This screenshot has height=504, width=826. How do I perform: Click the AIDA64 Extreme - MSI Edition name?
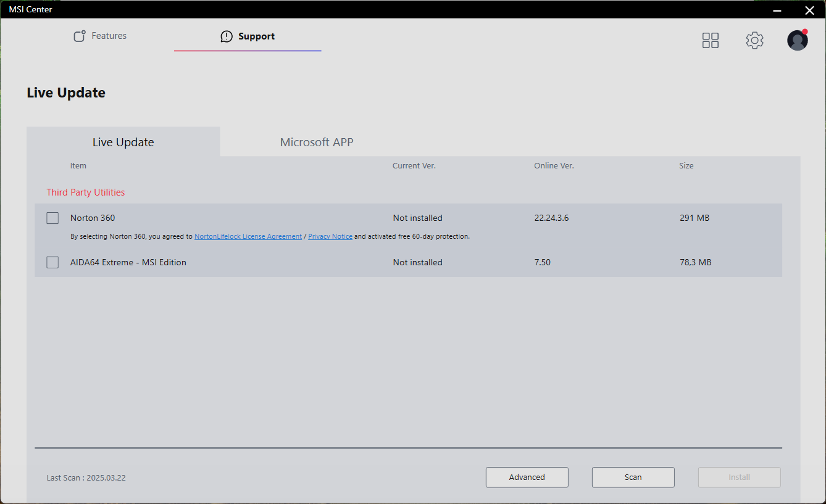(128, 262)
